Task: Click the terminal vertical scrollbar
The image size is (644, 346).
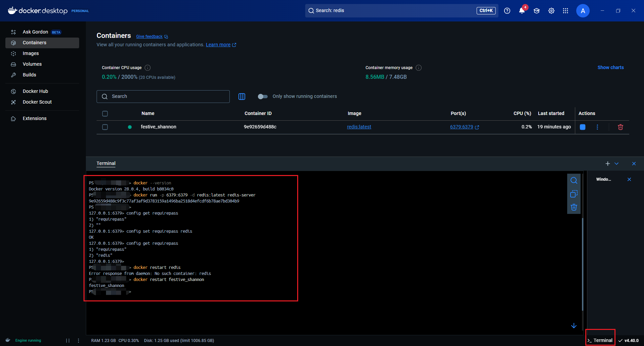Action: [x=583, y=262]
